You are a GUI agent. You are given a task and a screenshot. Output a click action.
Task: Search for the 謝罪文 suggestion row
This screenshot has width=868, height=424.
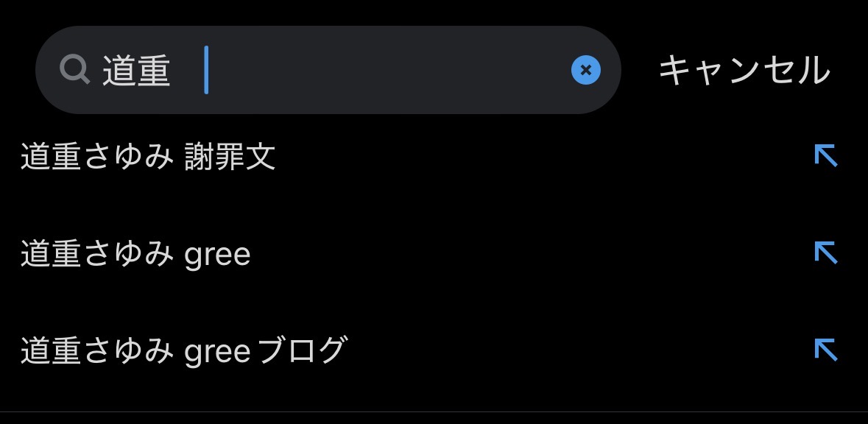click(x=434, y=156)
